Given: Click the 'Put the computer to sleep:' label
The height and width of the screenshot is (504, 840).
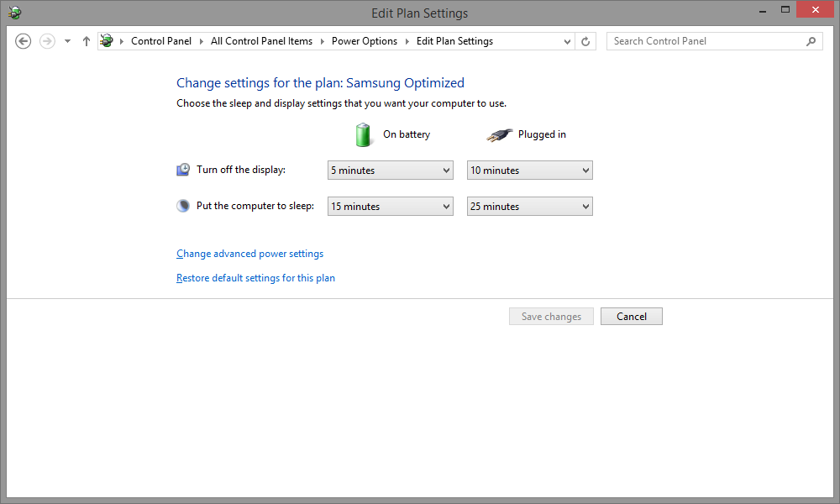Looking at the screenshot, I should tap(255, 206).
